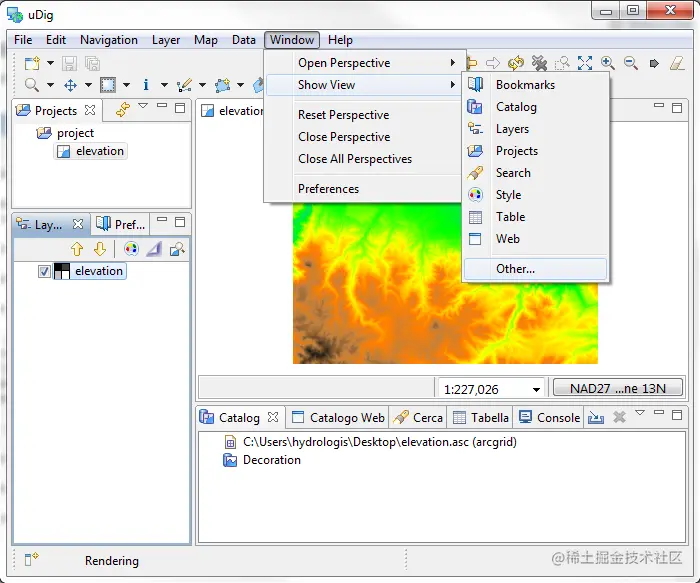
Task: Click the remove X icon in Catalog toolbar
Action: [619, 417]
